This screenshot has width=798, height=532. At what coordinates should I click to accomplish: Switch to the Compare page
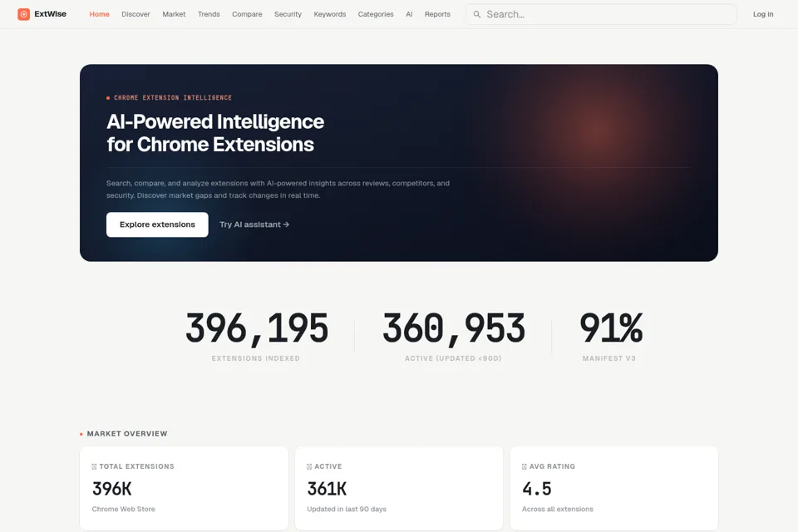pos(247,14)
